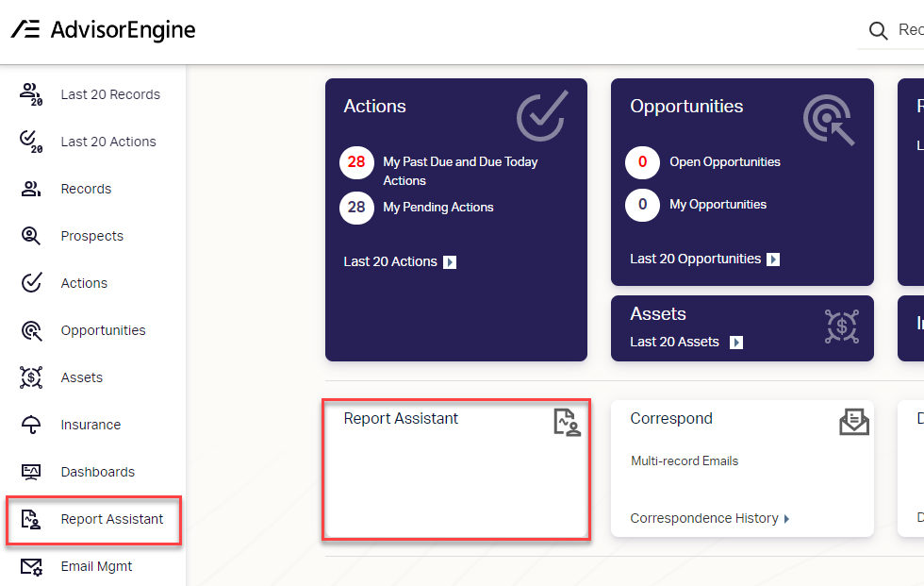The width and height of the screenshot is (924, 586).
Task: Click the Actions checkmark icon in sidebar
Action: pyautogui.click(x=31, y=282)
